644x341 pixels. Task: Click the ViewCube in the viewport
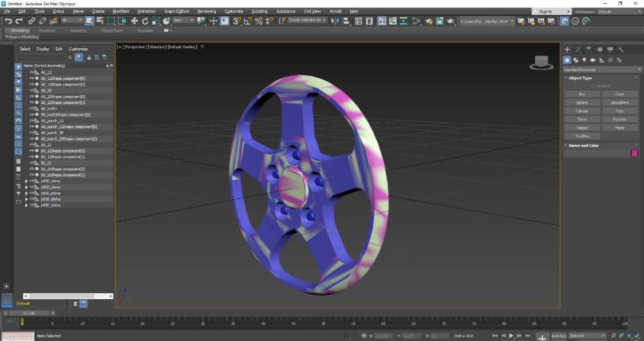pos(541,62)
